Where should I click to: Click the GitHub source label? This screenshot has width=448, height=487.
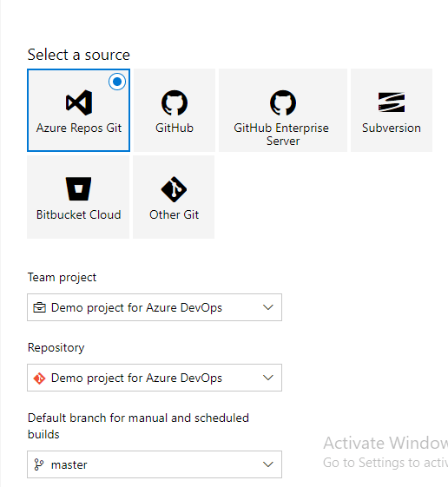point(175,128)
